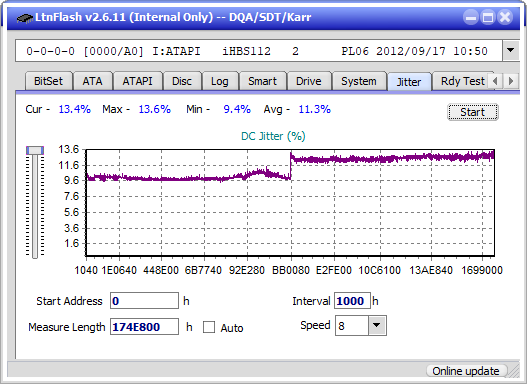The width and height of the screenshot is (527, 384).
Task: Go to the ATAPI tab
Action: pyautogui.click(x=137, y=81)
